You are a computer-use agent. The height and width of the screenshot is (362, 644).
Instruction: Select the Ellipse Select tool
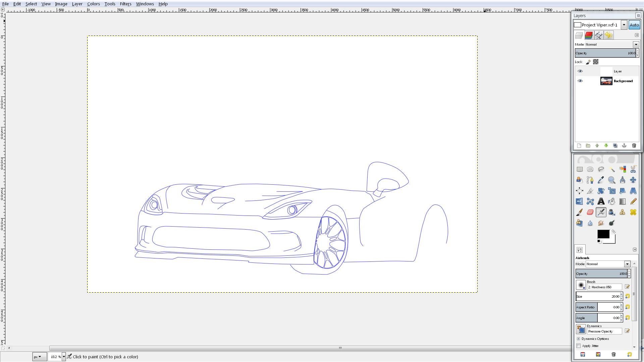[x=590, y=169]
